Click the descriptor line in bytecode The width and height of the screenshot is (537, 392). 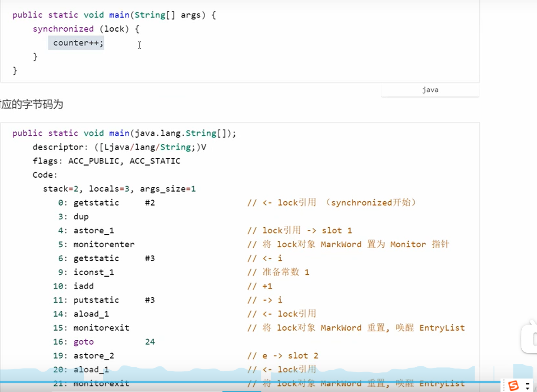(x=119, y=147)
